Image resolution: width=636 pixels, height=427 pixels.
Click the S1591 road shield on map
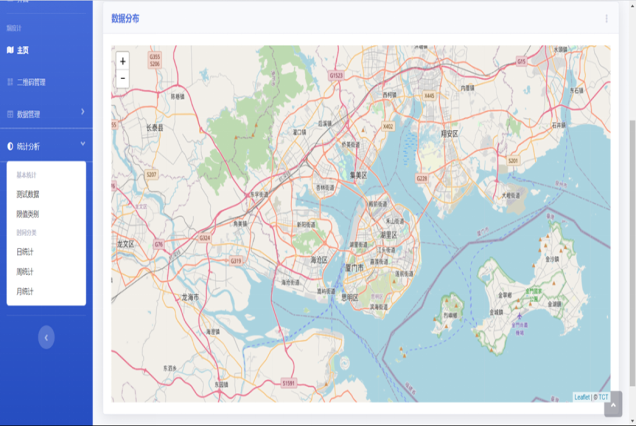point(289,383)
